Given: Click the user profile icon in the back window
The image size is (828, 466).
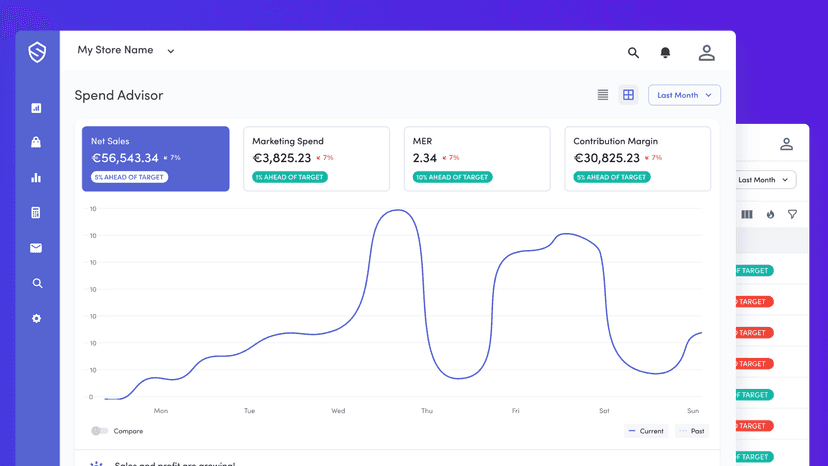Looking at the screenshot, I should click(x=786, y=144).
